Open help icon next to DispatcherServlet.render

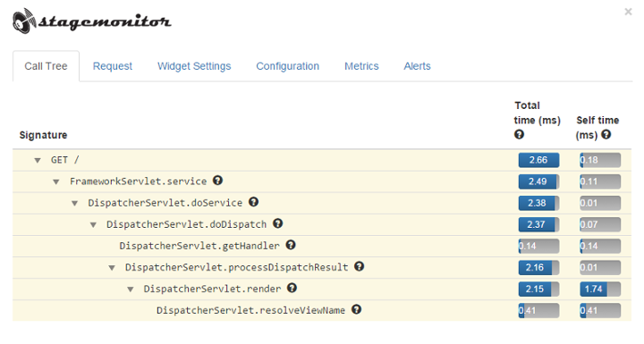(x=292, y=289)
